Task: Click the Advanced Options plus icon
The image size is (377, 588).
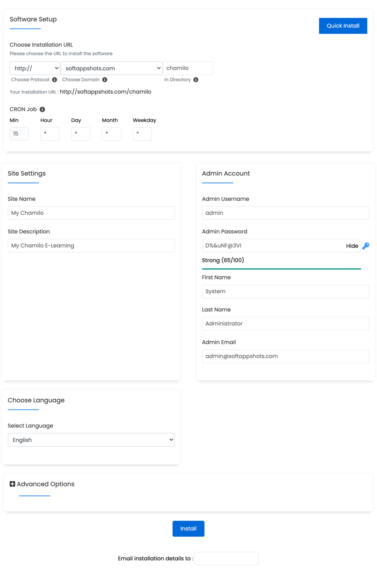Action: tap(12, 484)
